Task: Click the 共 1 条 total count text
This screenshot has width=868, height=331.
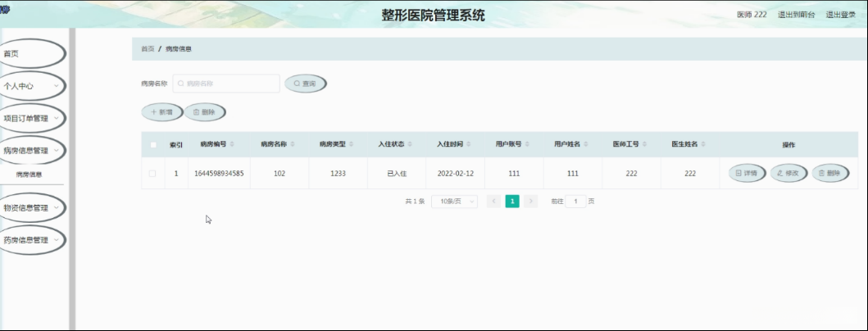Action: 415,202
